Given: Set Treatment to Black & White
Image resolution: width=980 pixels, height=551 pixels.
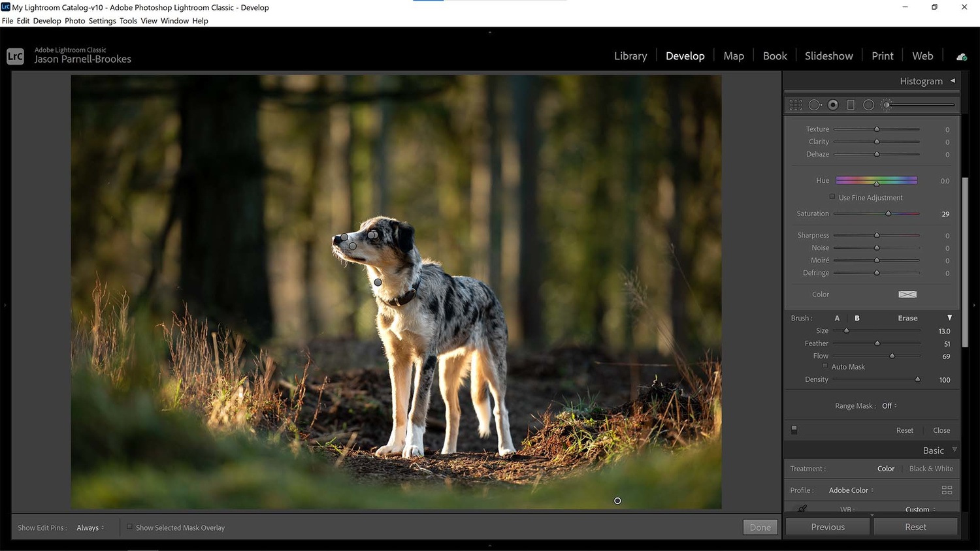Looking at the screenshot, I should point(931,469).
